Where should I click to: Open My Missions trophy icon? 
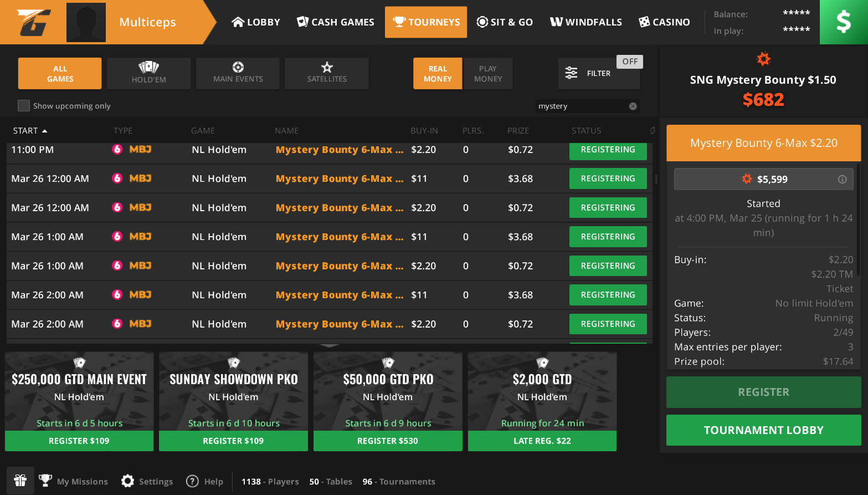(x=45, y=481)
